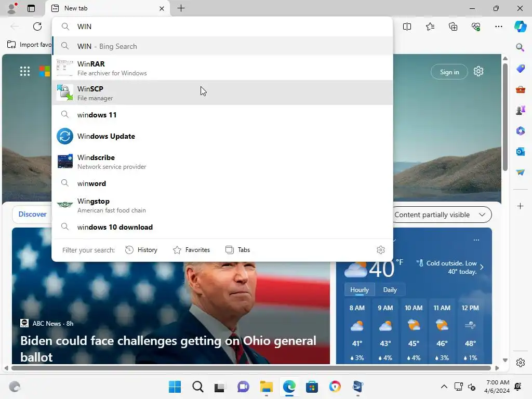
Task: Open sidebar Drop paper plane icon
Action: 520,172
